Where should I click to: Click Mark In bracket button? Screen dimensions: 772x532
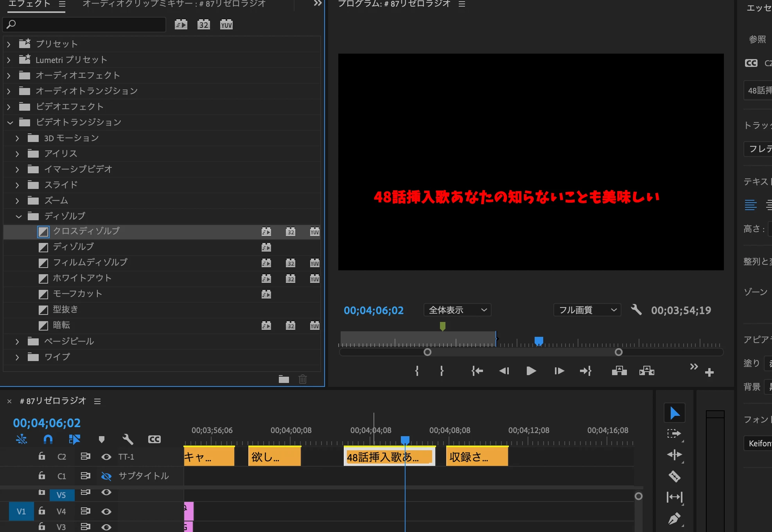tap(417, 371)
